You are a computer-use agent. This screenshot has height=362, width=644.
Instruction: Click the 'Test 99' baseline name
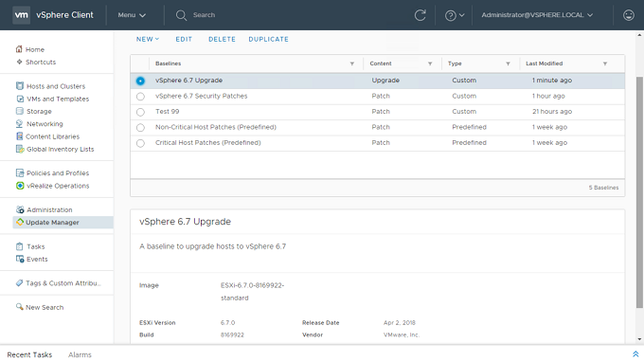pos(168,112)
